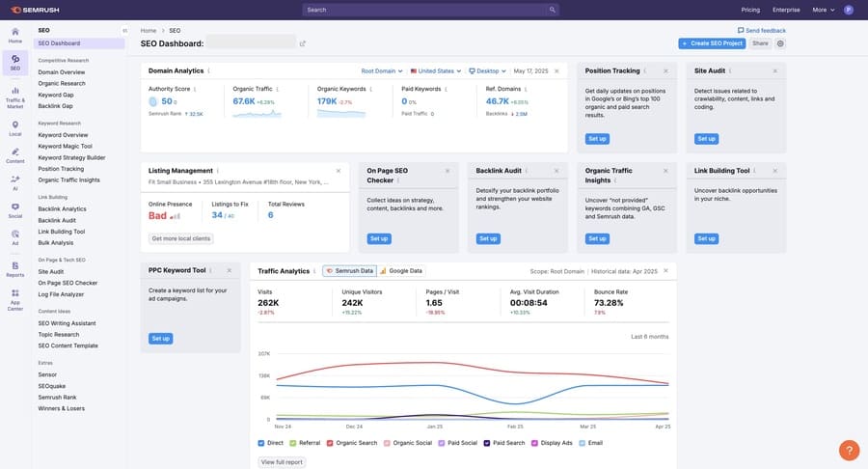Viewport: 868px width, 469px height.
Task: Open Site Audit in the sidebar
Action: [x=51, y=272]
